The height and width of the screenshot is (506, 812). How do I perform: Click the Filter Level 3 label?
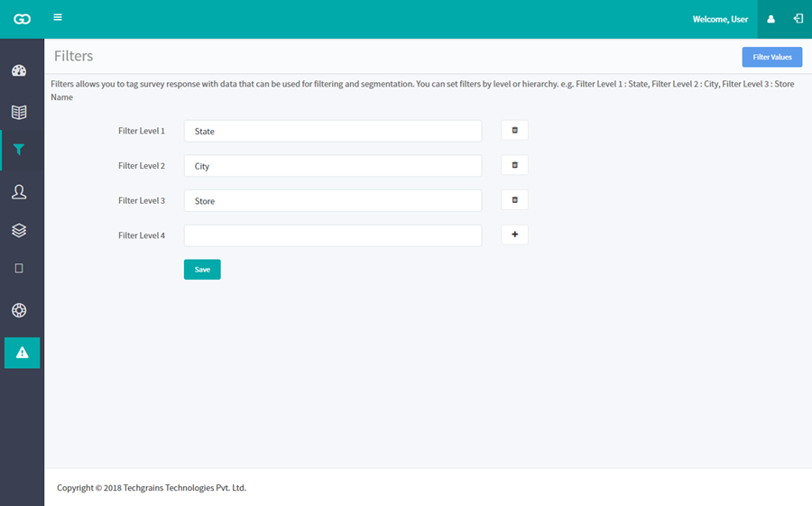pos(142,200)
